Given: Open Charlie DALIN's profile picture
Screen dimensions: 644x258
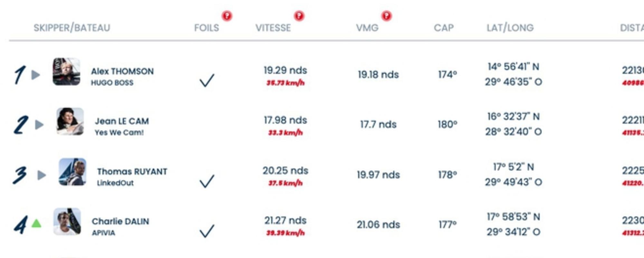Looking at the screenshot, I should pos(67,222).
